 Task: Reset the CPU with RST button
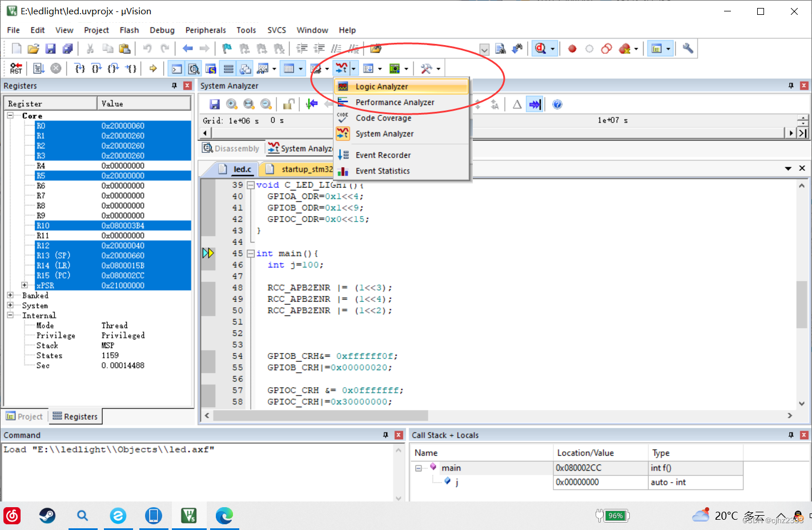pyautogui.click(x=16, y=69)
